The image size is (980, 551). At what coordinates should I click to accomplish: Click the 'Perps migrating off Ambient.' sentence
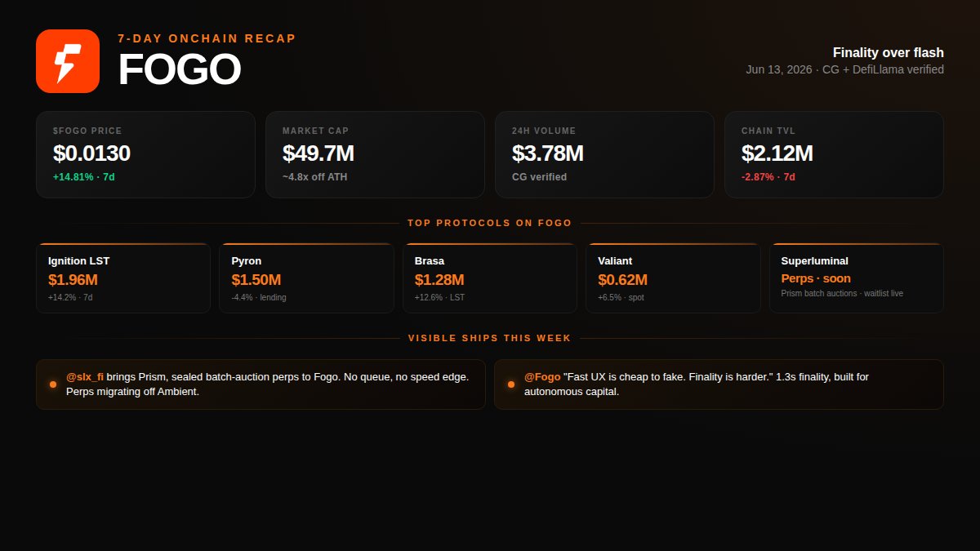(x=132, y=392)
